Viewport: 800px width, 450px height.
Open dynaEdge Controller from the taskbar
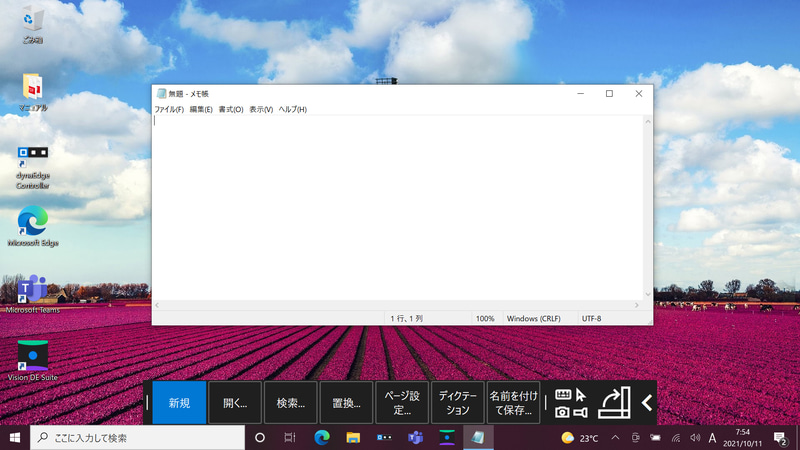(x=384, y=438)
